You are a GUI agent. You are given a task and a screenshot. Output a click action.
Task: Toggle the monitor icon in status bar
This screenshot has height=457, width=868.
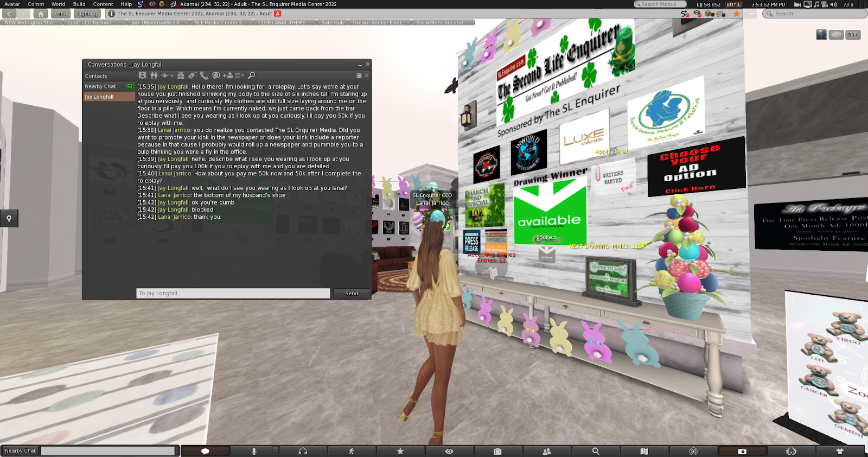808,4
